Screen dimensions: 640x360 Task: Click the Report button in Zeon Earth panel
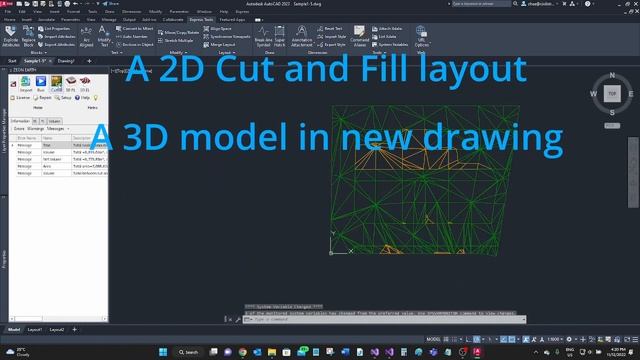(x=42, y=98)
